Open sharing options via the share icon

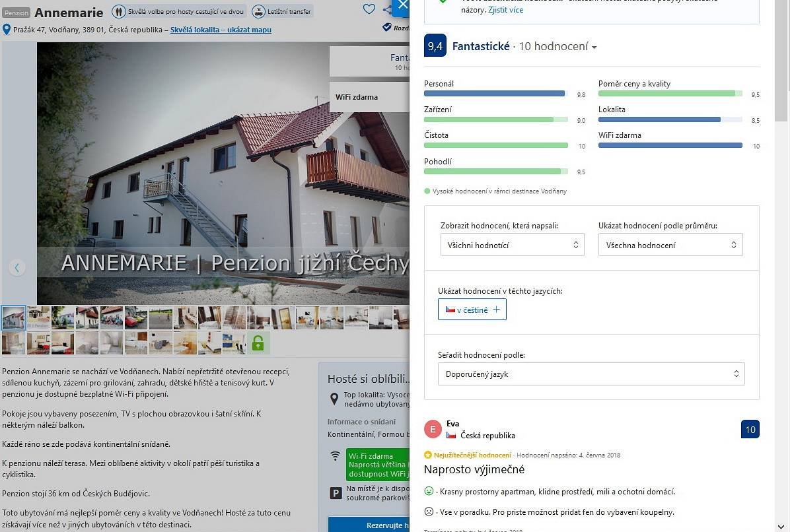tap(388, 9)
